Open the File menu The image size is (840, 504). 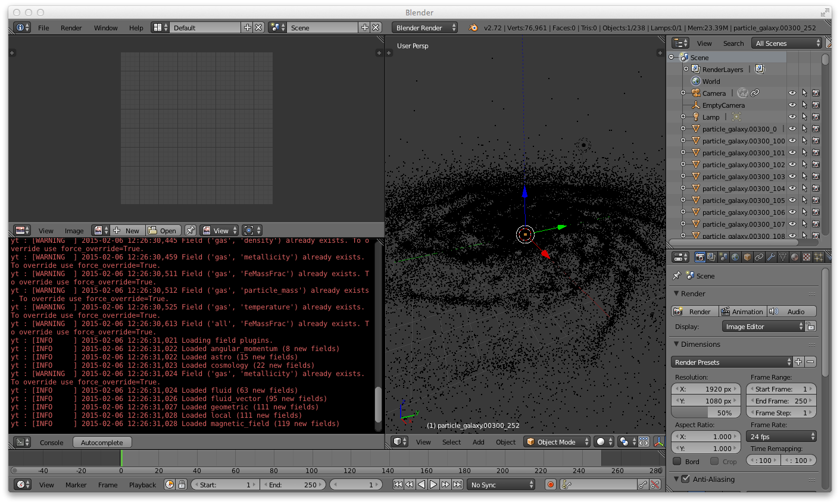pyautogui.click(x=43, y=27)
